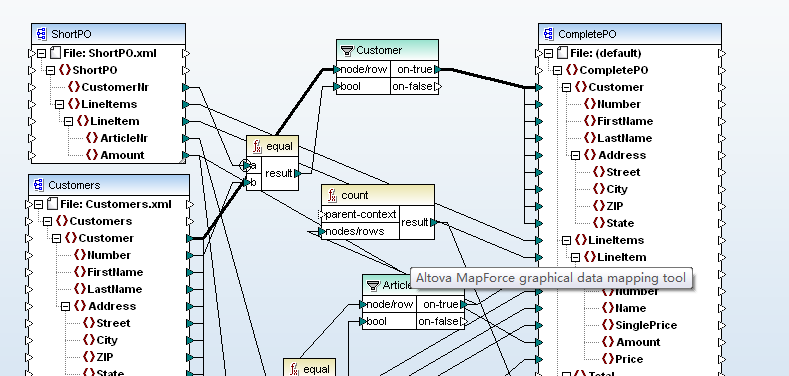
Task: Click the parent-context input of count
Action: [360, 214]
